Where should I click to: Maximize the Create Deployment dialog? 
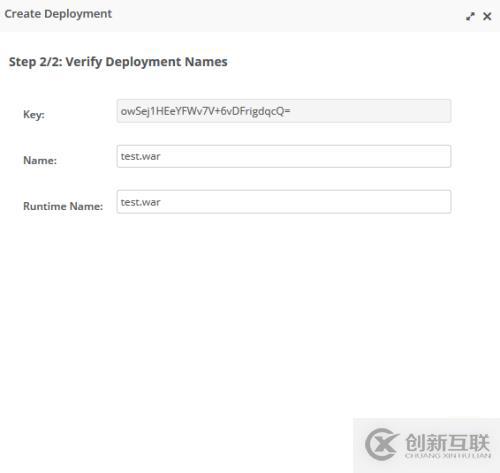pos(470,16)
